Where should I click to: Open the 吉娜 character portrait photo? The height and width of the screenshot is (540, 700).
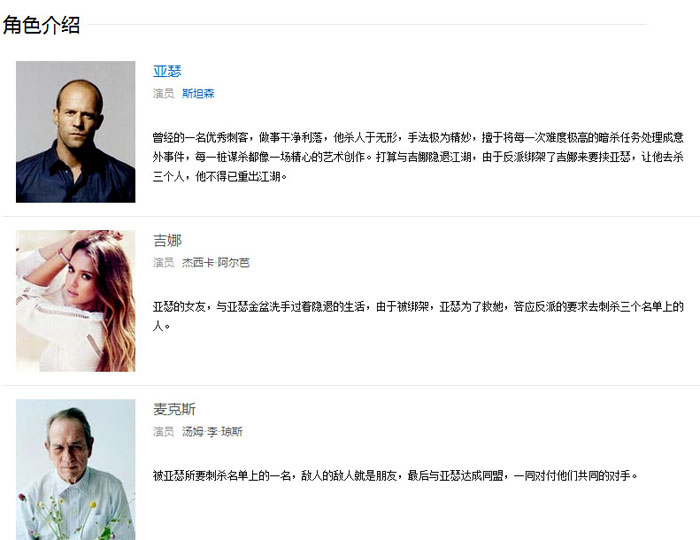pyautogui.click(x=75, y=301)
